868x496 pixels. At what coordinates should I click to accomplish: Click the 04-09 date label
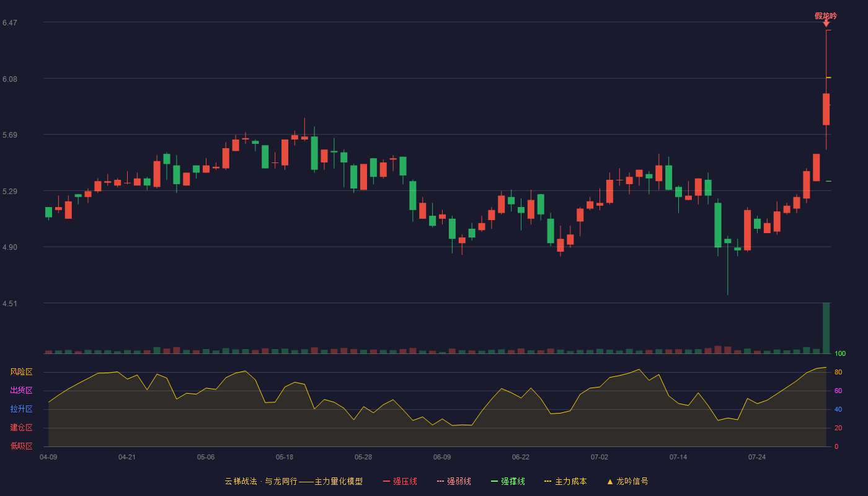click(48, 457)
